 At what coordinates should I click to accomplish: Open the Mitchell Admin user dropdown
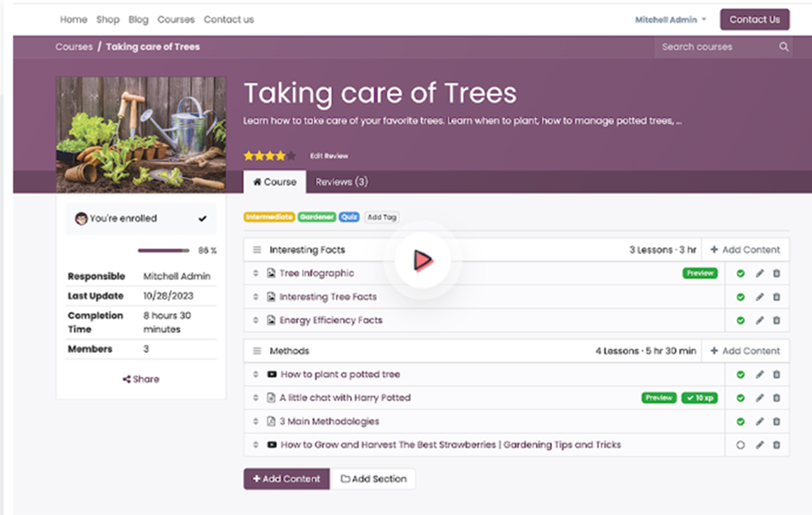[x=670, y=19]
